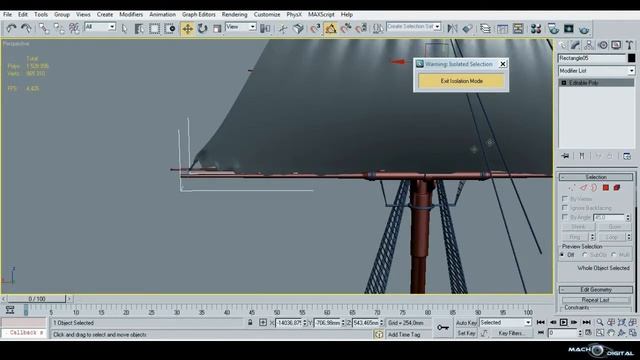Open the Layer Manager icon
The image size is (640, 360).
pos(485,28)
